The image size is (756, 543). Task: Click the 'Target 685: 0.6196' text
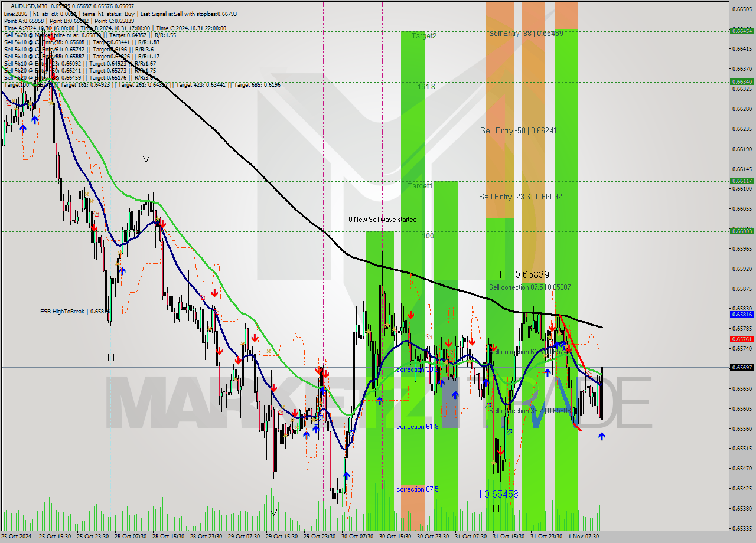pyautogui.click(x=257, y=84)
